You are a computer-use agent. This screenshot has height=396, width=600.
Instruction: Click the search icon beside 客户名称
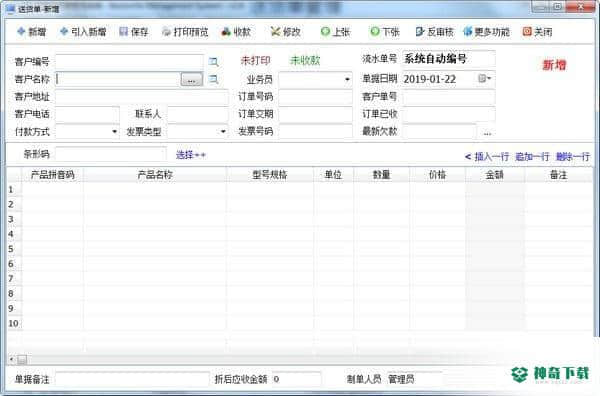[214, 79]
